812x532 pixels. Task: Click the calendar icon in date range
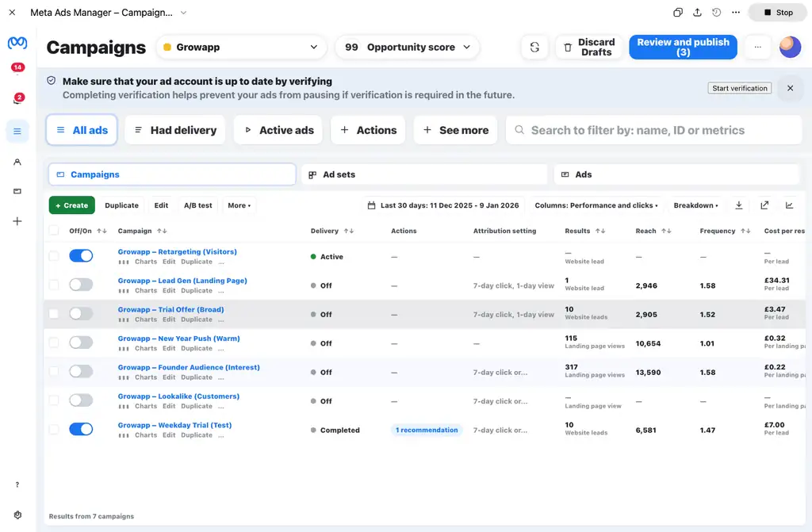point(371,205)
